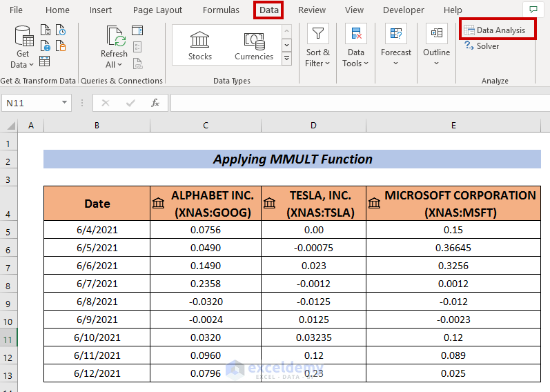550x392 pixels.
Task: Click the Existing Connections icon
Action: tap(61, 46)
